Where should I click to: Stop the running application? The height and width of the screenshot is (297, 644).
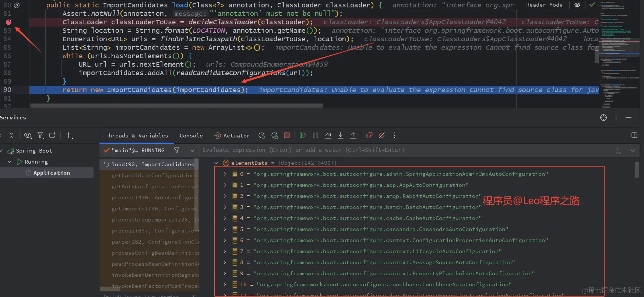point(287,135)
